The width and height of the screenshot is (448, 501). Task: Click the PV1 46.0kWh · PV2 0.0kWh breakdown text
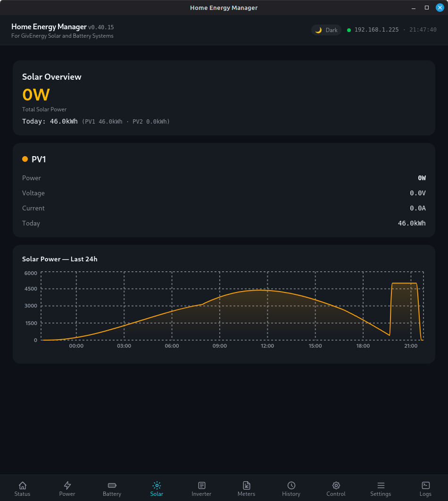pos(126,121)
